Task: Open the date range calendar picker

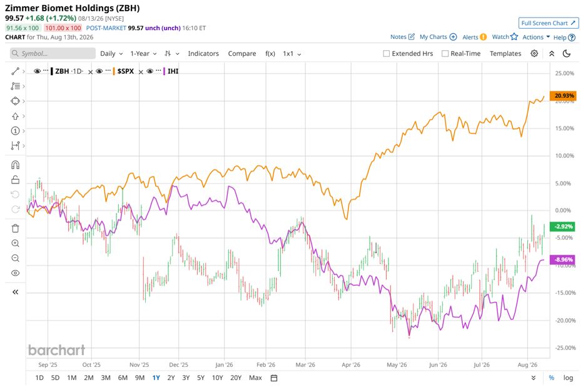Action: 274,378
